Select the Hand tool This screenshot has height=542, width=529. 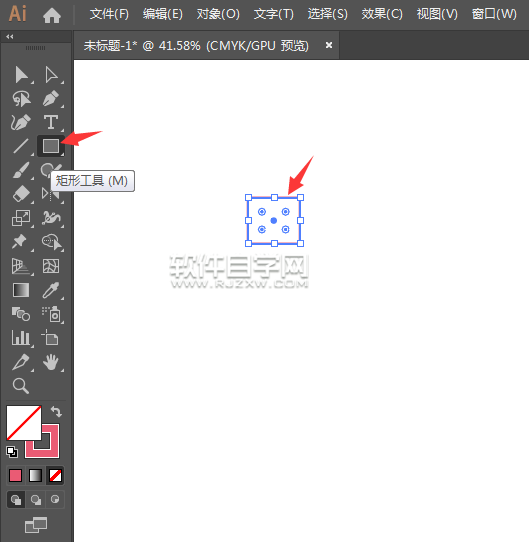(x=51, y=362)
